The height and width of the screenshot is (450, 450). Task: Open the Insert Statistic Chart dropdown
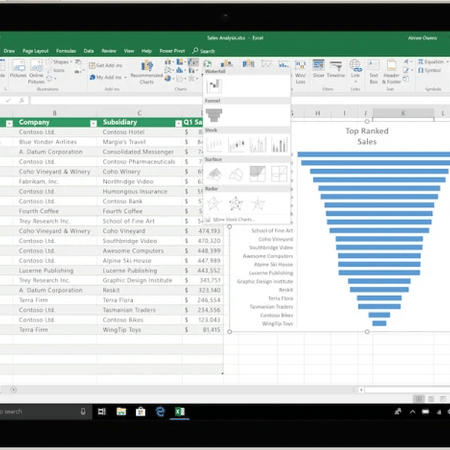(180, 70)
